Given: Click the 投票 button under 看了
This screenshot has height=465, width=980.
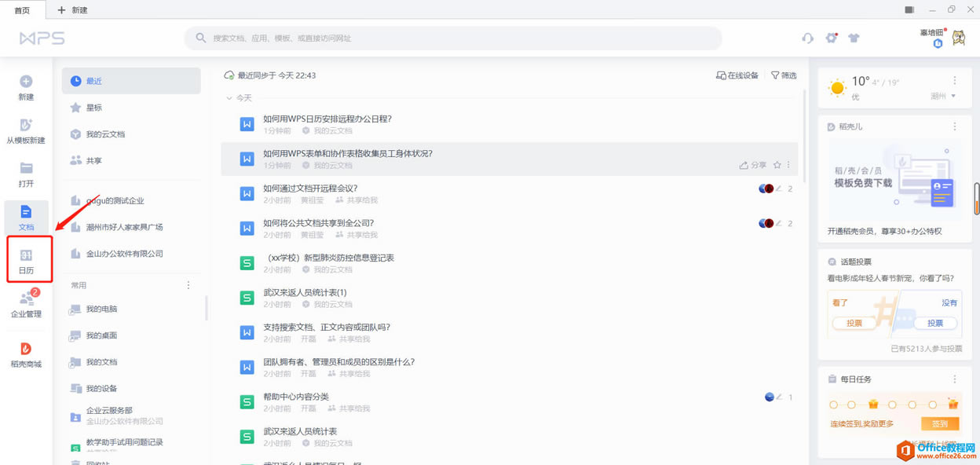Looking at the screenshot, I should [x=854, y=323].
